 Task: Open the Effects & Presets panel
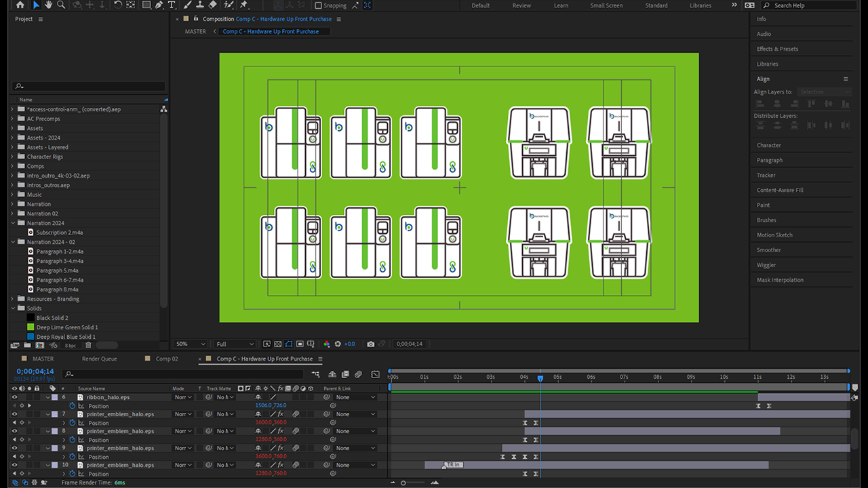[x=777, y=49]
